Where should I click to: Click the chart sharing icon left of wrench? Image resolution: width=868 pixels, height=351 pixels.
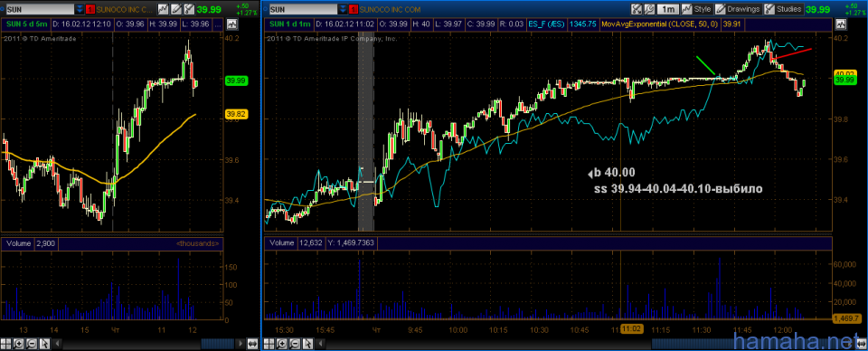636,9
